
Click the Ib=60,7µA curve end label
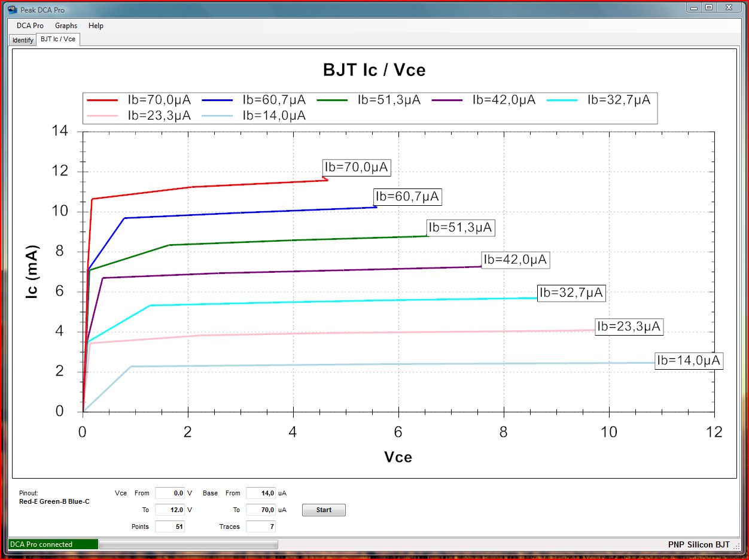(408, 196)
